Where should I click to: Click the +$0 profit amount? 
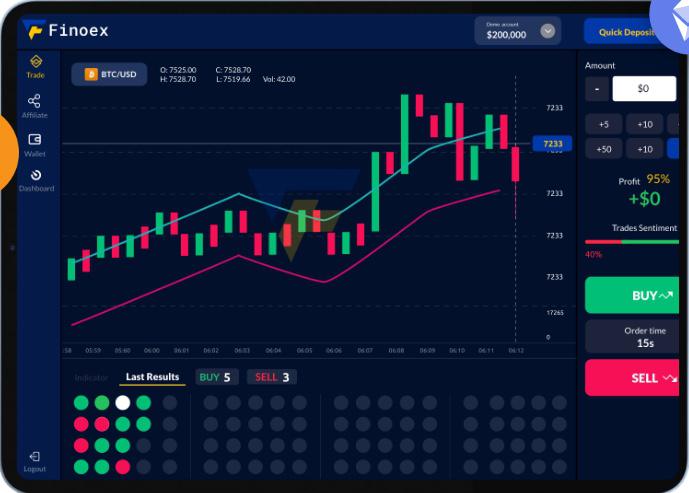[x=644, y=199]
